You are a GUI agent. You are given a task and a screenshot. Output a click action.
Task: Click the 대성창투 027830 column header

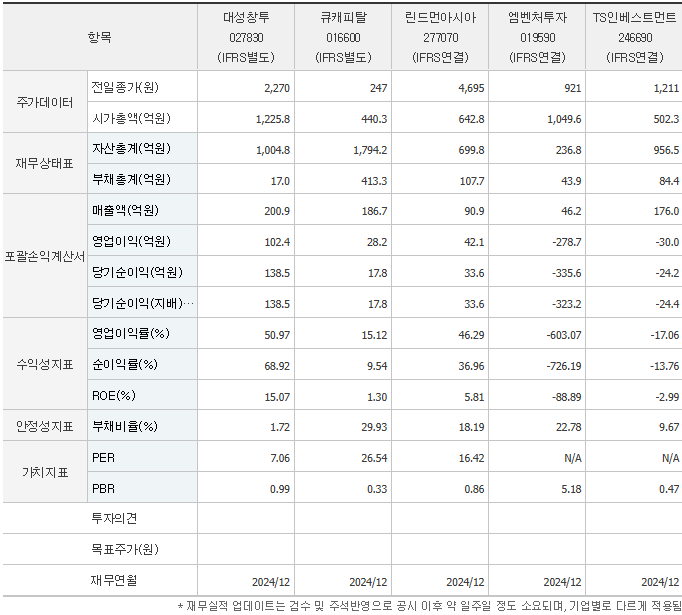[246, 37]
